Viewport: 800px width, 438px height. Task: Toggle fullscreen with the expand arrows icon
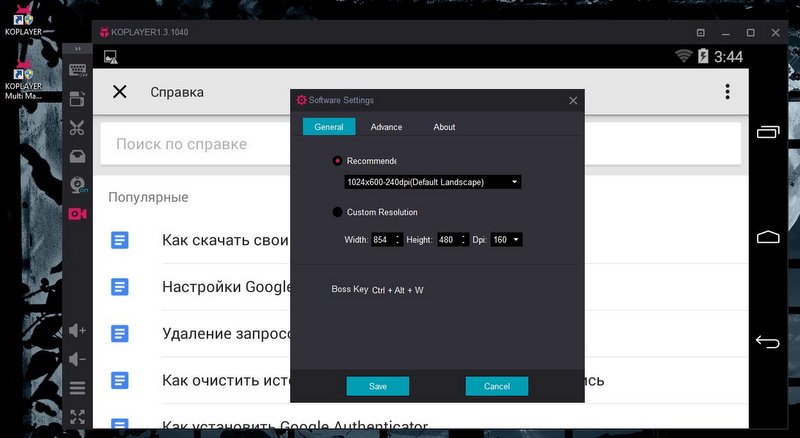click(x=78, y=417)
